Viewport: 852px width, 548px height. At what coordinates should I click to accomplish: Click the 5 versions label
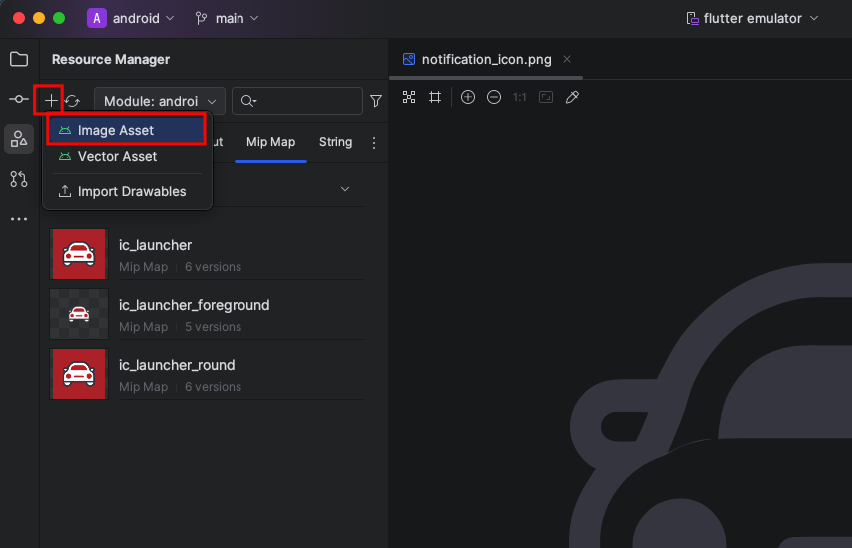coord(213,327)
